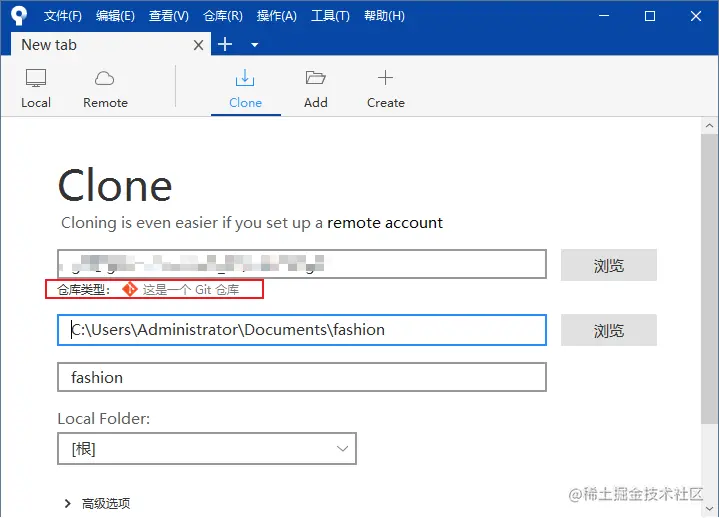This screenshot has width=719, height=518.
Task: Browse for the destination folder path
Action: (608, 330)
